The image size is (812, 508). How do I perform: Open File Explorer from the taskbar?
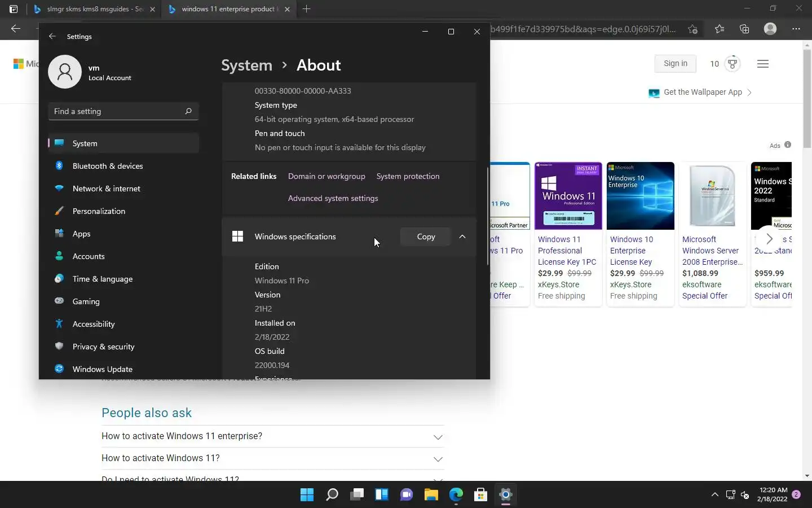[431, 495]
